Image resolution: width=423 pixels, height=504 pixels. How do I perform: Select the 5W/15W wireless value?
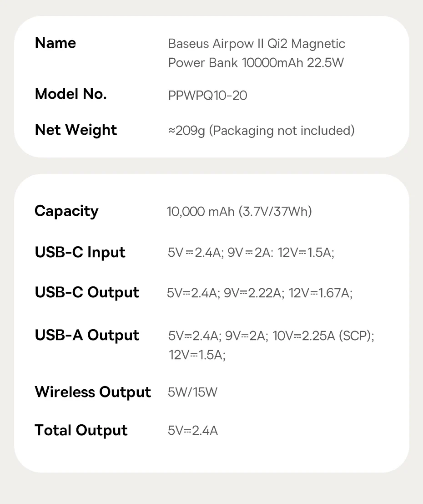point(192,392)
